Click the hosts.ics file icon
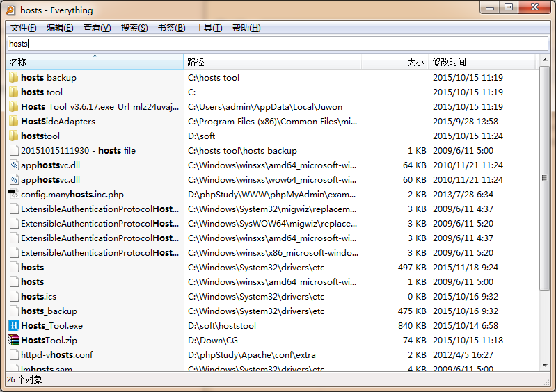The image size is (556, 392). [x=14, y=296]
